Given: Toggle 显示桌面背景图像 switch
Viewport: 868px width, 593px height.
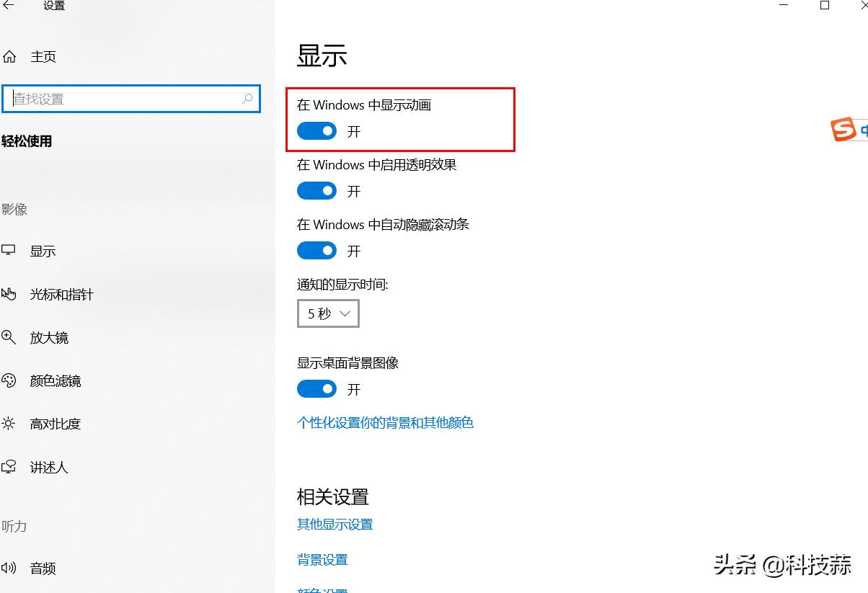Looking at the screenshot, I should (x=316, y=388).
